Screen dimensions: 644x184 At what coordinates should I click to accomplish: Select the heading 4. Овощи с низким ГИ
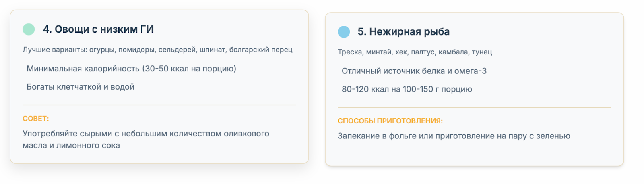(x=98, y=29)
